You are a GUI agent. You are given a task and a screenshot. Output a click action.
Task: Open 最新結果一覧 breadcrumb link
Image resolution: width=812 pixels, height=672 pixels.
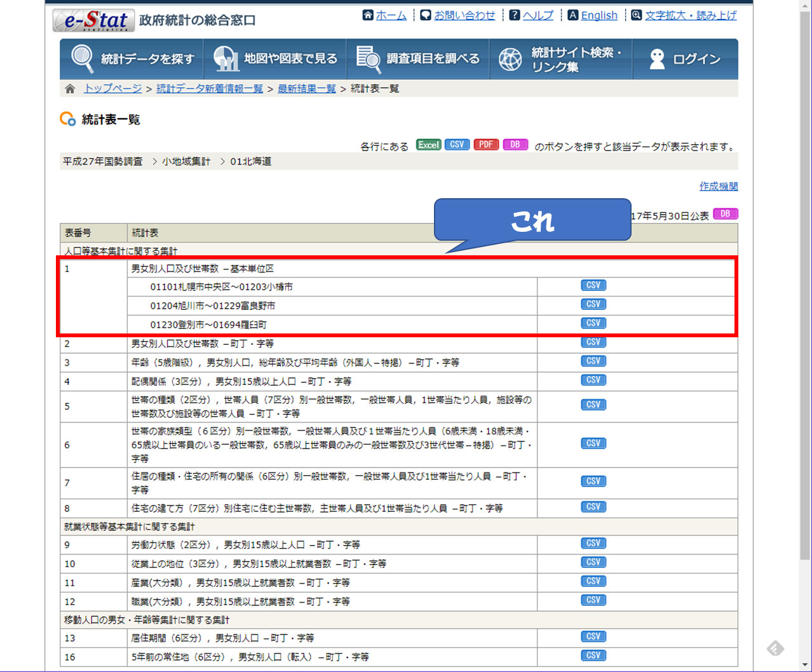[x=306, y=88]
